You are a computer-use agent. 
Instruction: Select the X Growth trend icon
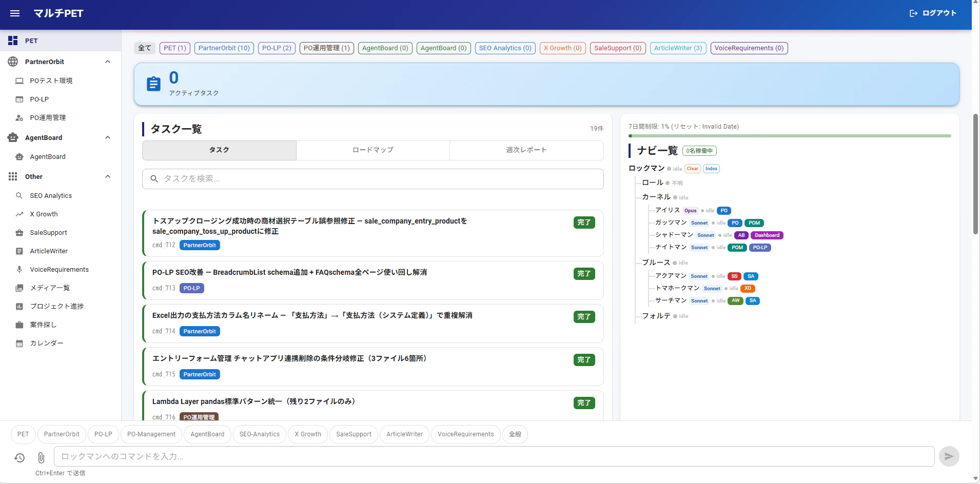point(19,214)
